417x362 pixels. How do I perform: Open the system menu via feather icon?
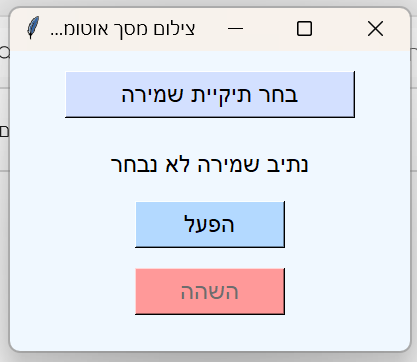coord(33,28)
